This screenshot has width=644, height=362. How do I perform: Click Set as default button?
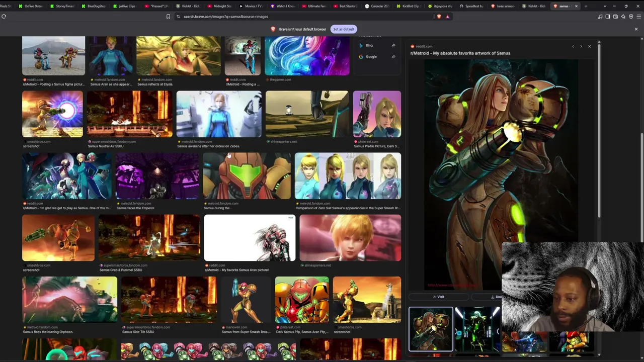(344, 29)
